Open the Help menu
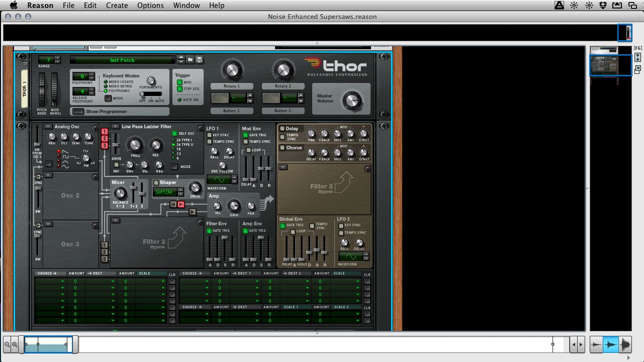644x362 pixels. 217,6
